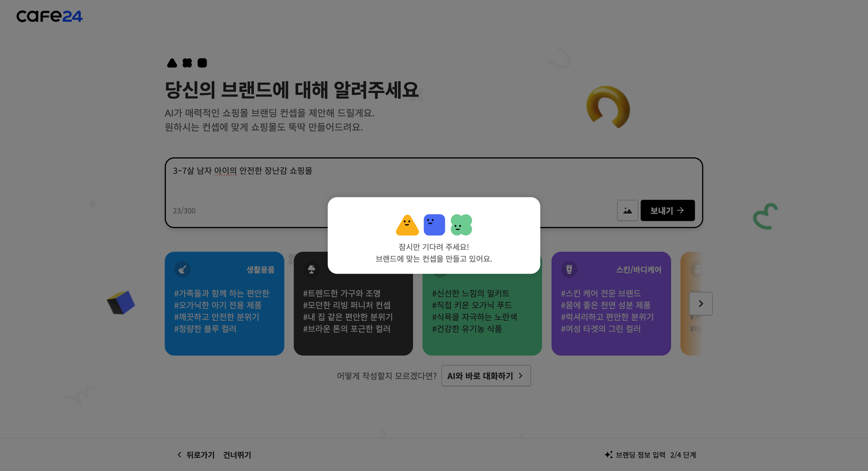Click the sparkle icon beside 브랜딩 정보 입력
The height and width of the screenshot is (471, 868).
(608, 455)
